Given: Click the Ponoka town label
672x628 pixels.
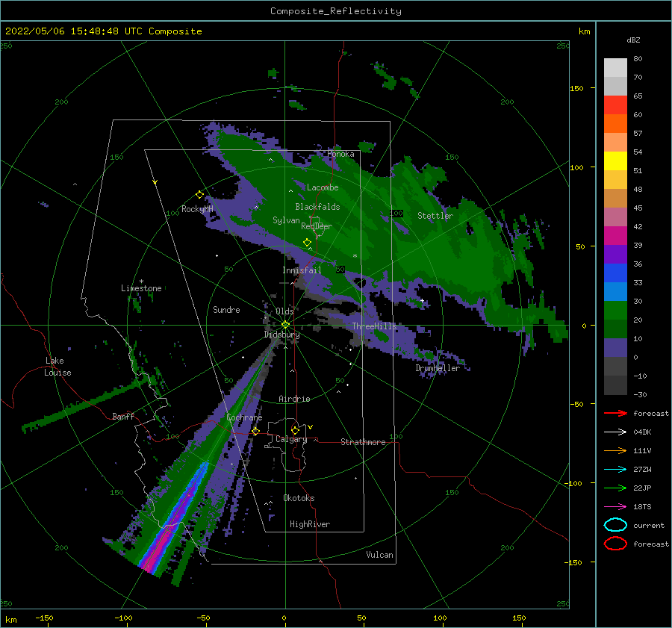Looking at the screenshot, I should 340,154.
